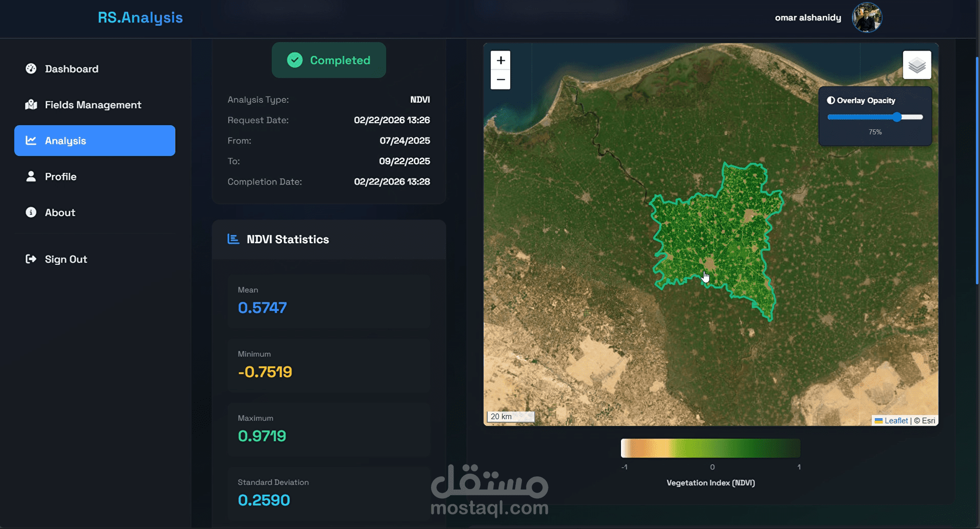Open the About page

pos(95,212)
